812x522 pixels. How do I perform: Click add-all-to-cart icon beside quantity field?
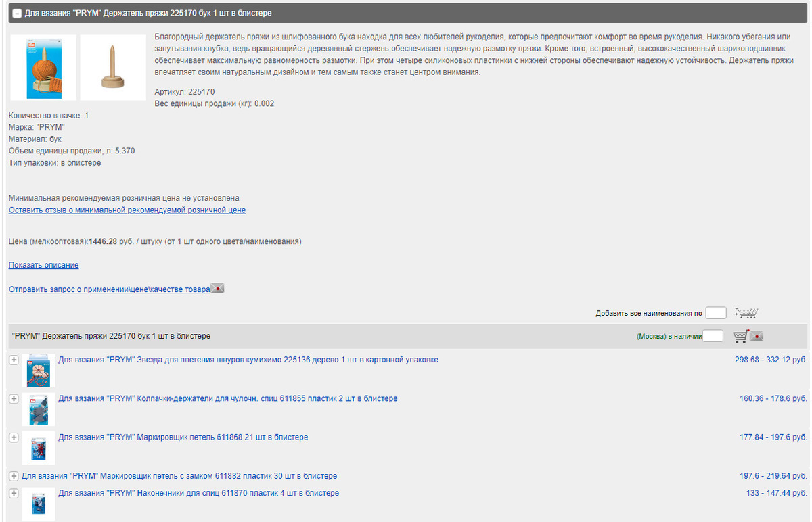tap(746, 313)
